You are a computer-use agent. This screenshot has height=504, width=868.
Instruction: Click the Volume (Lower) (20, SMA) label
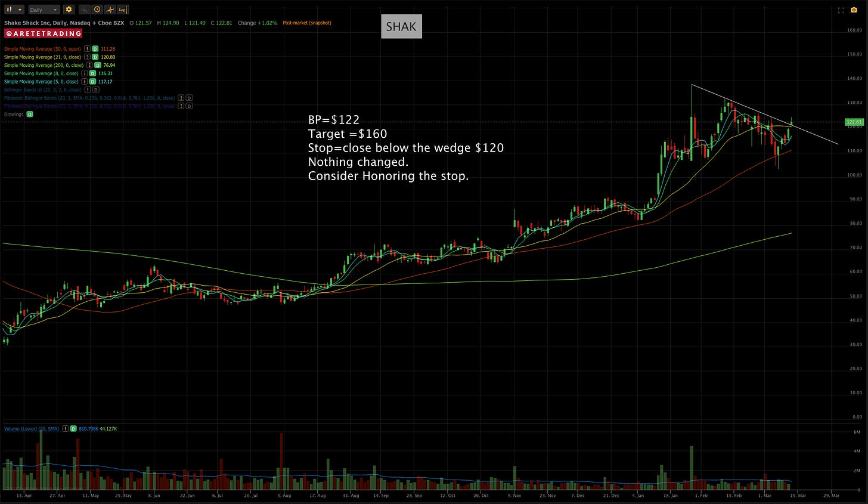[x=32, y=428]
